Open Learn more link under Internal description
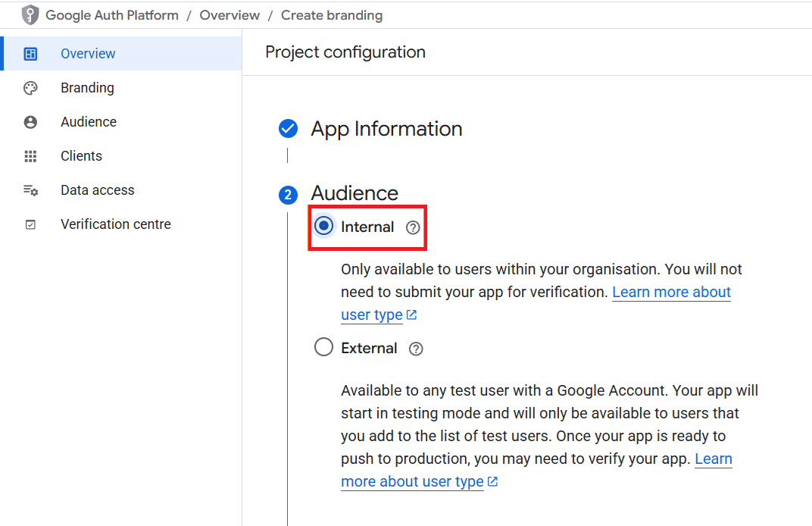The image size is (812, 526). tap(671, 293)
